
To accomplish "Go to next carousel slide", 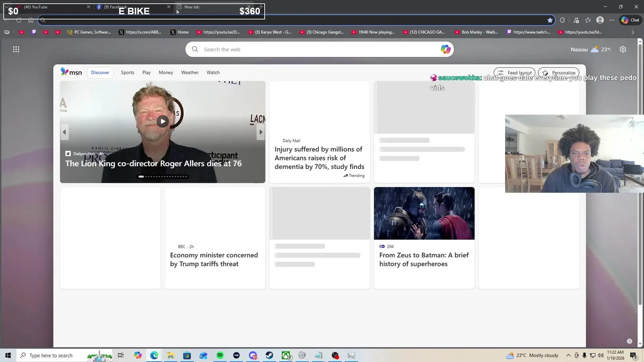I will point(261,132).
